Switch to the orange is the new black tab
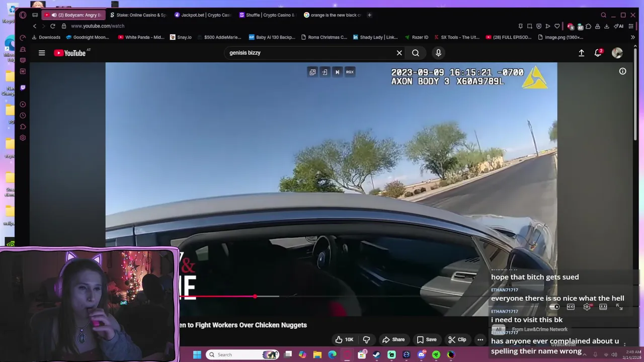 [332, 15]
